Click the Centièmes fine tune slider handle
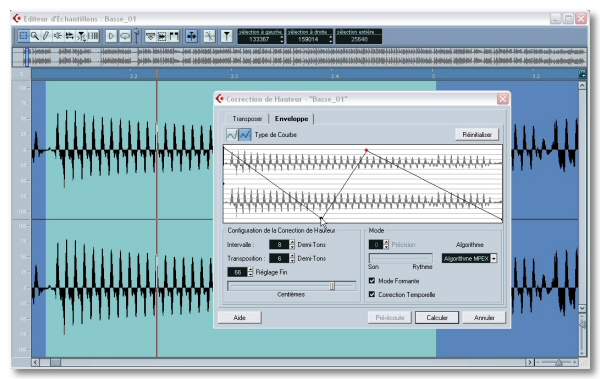Screen dimensions: 600x379 coord(332,286)
